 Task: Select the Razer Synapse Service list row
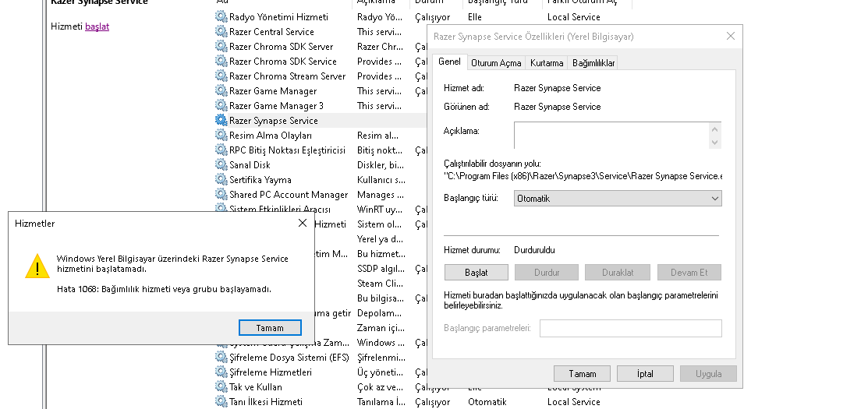[x=321, y=121]
